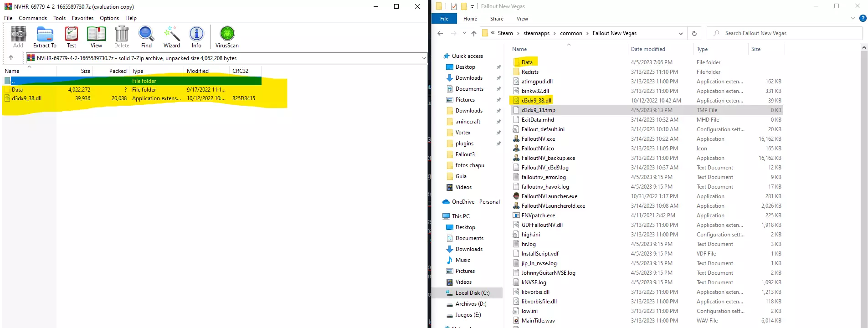Select Music under This PC
The image size is (868, 328).
click(462, 260)
